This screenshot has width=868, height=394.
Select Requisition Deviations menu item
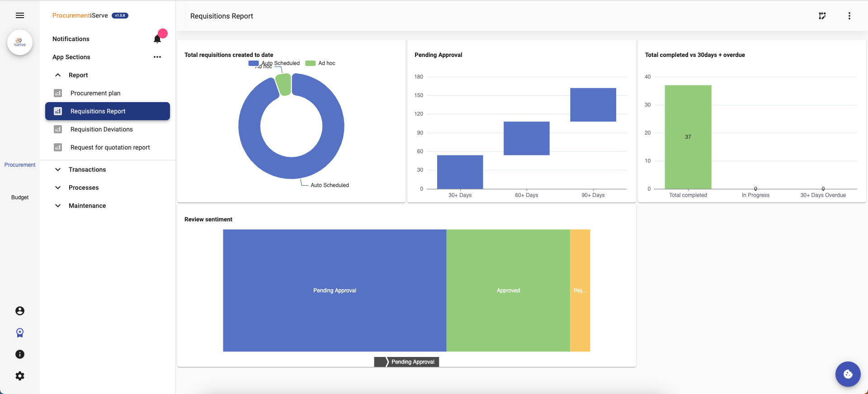102,129
